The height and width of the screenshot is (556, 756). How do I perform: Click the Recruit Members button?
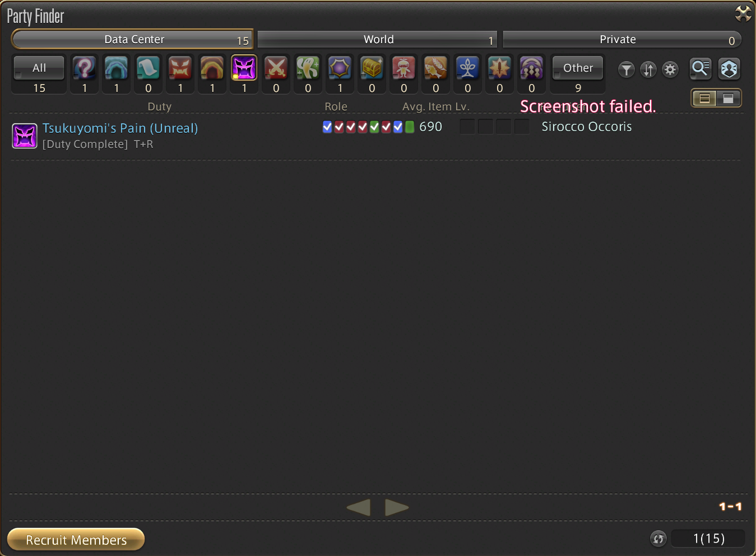[76, 540]
